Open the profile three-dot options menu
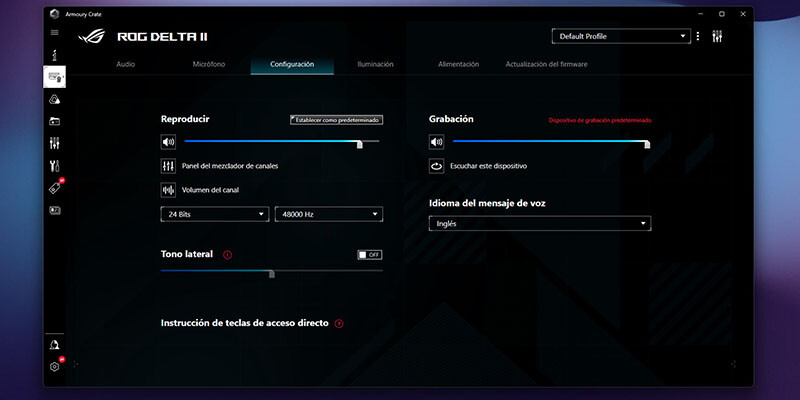Screen dimensions: 800x400 [697, 36]
